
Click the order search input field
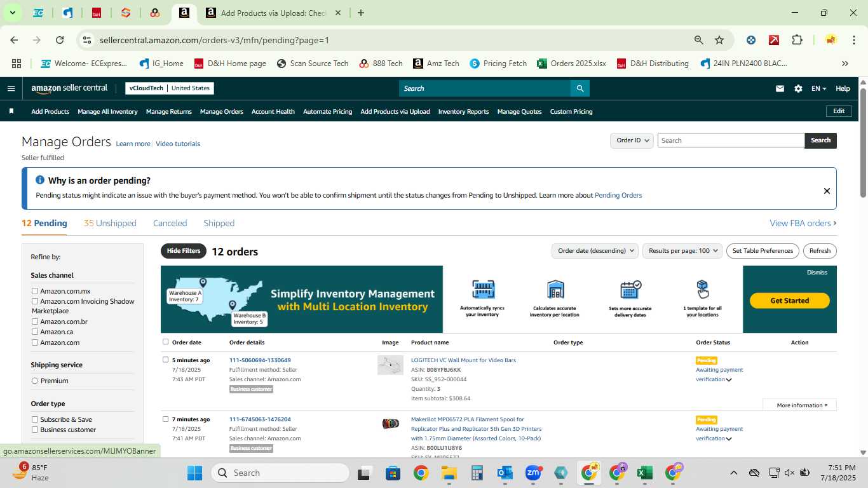click(x=731, y=140)
